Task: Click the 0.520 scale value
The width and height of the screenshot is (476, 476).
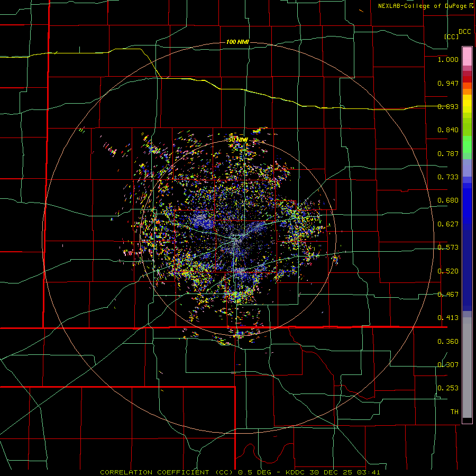Action: pos(448,271)
